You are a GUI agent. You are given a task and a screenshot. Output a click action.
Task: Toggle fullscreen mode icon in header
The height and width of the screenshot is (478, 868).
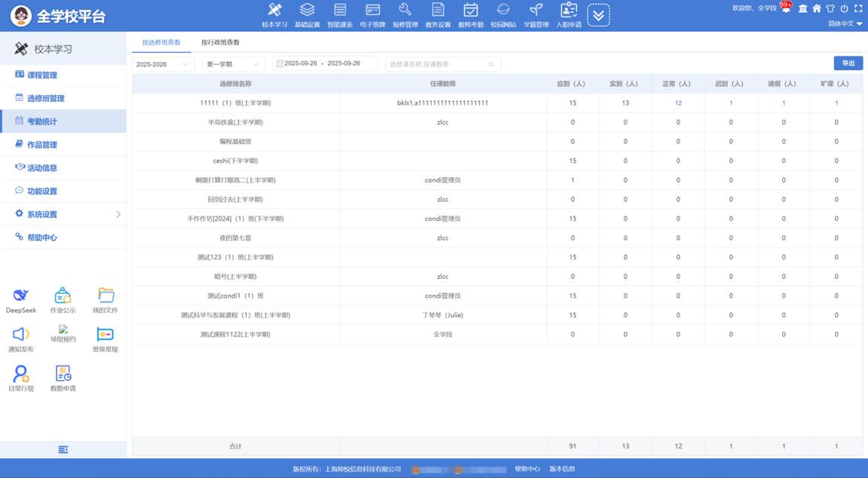click(857, 9)
